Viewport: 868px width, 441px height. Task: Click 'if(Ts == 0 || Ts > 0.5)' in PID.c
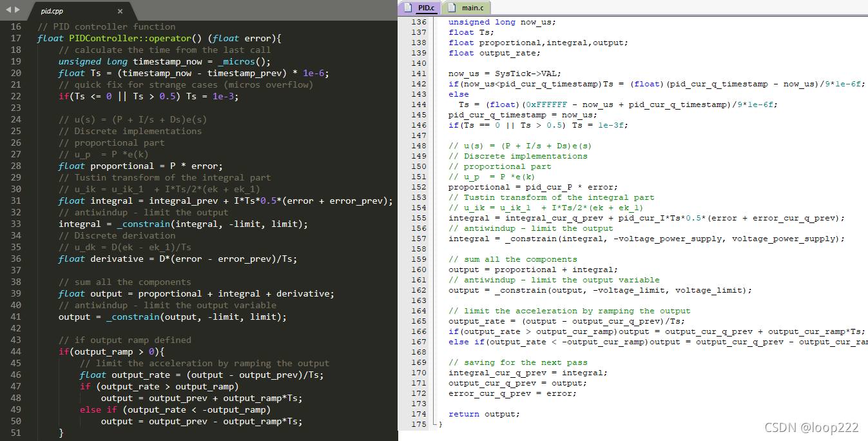click(x=507, y=125)
